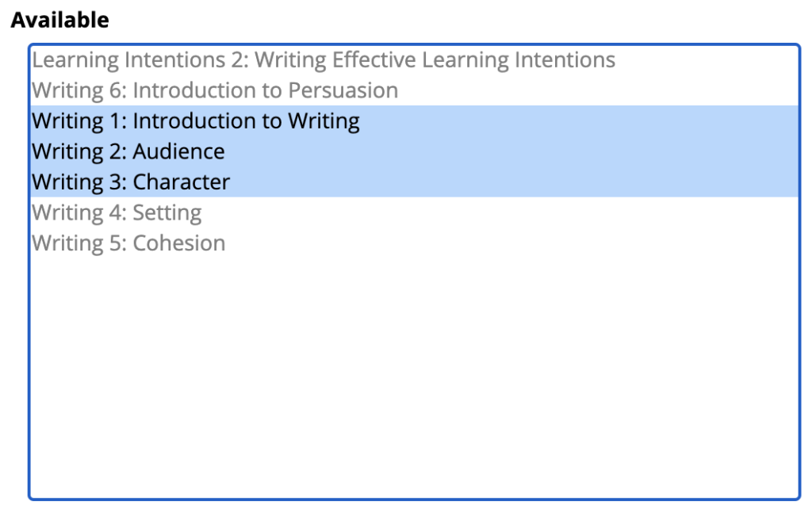
Task: Choose Writing 5: Cohesion in the list
Action: 128,243
